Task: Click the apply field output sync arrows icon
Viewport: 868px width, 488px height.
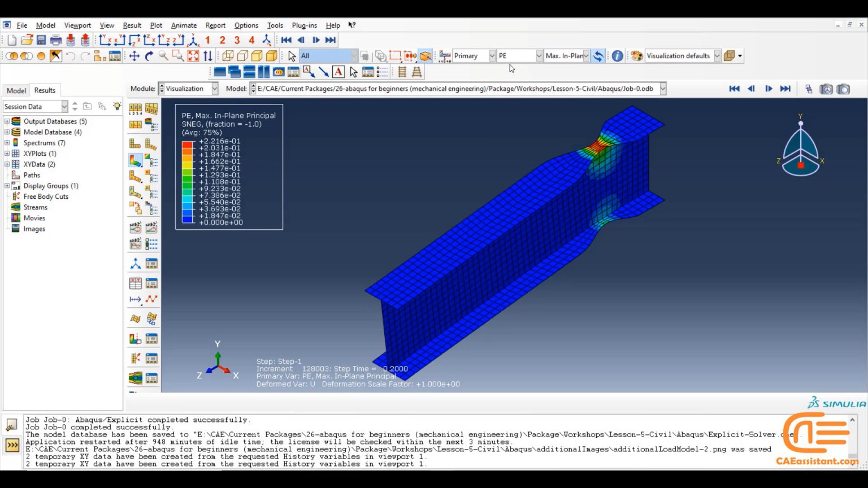Action: (x=598, y=55)
